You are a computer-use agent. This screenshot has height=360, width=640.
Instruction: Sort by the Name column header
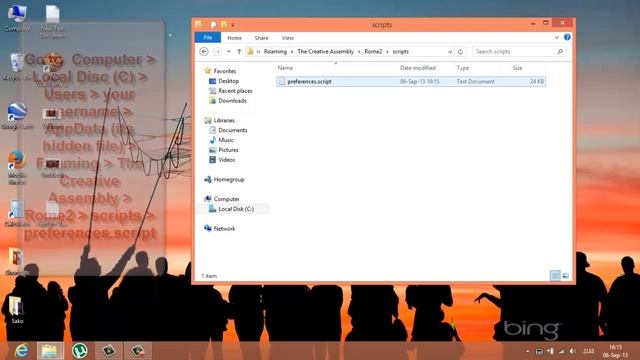(285, 68)
